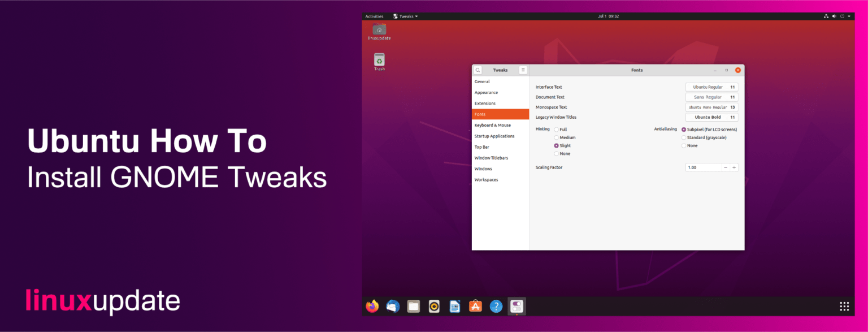Decrease scaling factor with minus button

pos(726,167)
